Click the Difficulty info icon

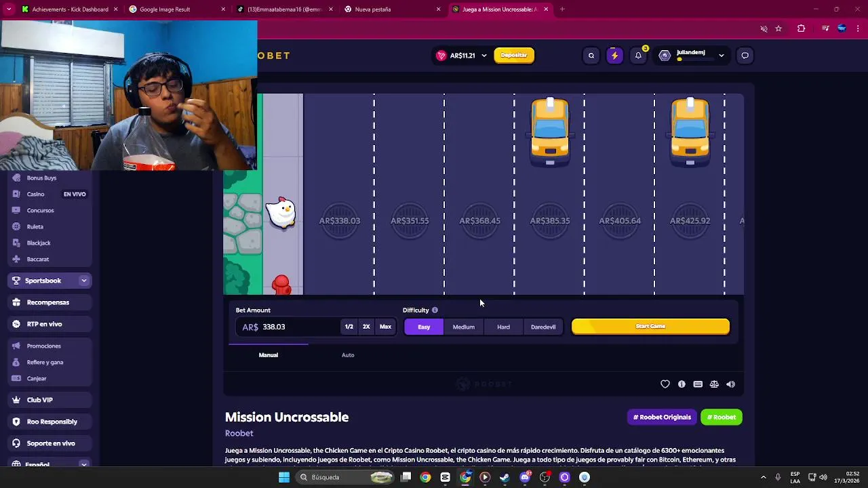point(435,310)
